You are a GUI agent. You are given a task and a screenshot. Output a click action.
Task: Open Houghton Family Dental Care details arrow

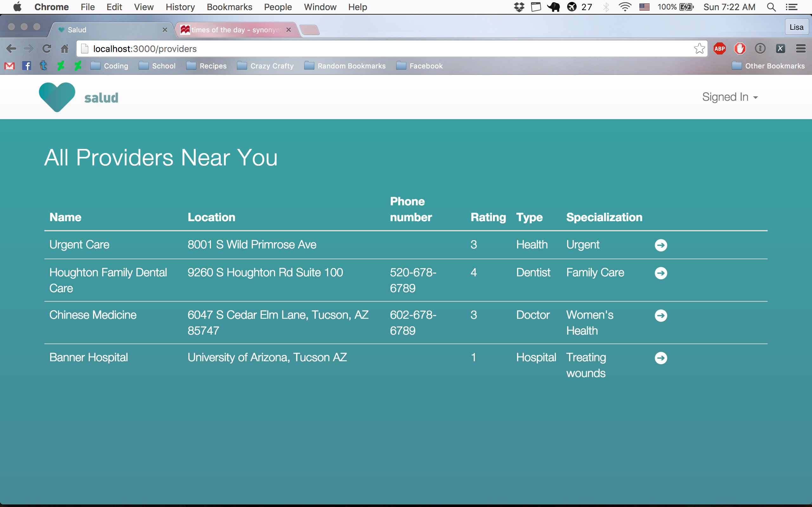[x=661, y=273]
